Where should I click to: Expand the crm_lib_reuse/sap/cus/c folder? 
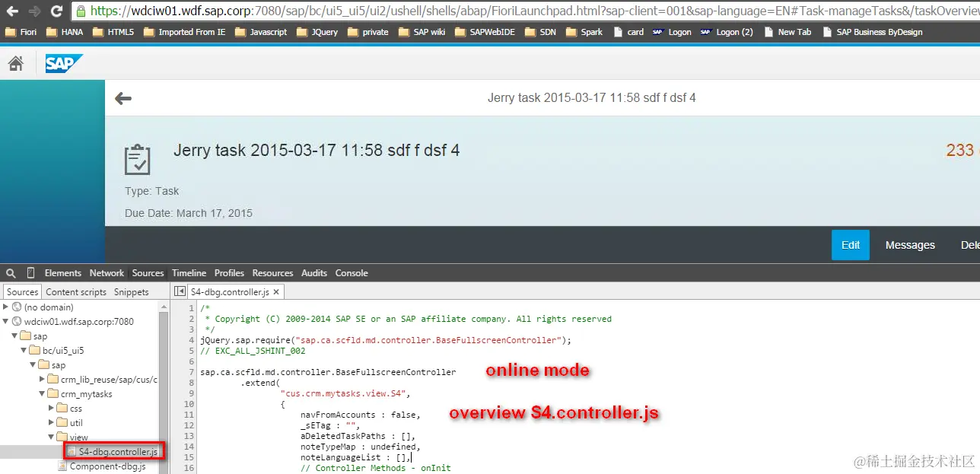point(43,379)
